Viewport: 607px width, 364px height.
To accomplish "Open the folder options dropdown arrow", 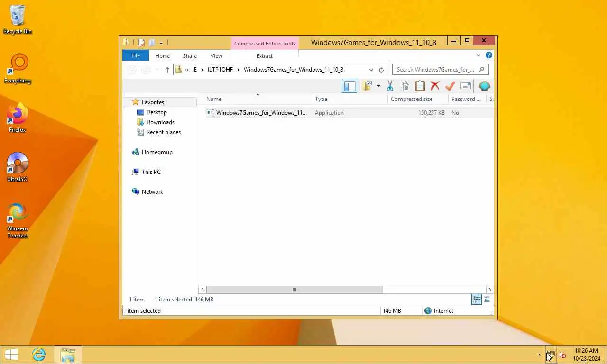I will [x=378, y=86].
